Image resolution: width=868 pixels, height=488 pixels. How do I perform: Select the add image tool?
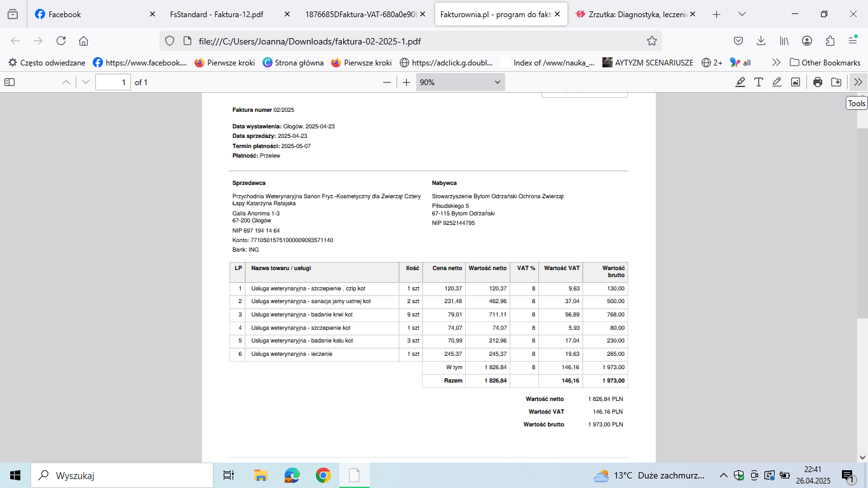pos(795,82)
